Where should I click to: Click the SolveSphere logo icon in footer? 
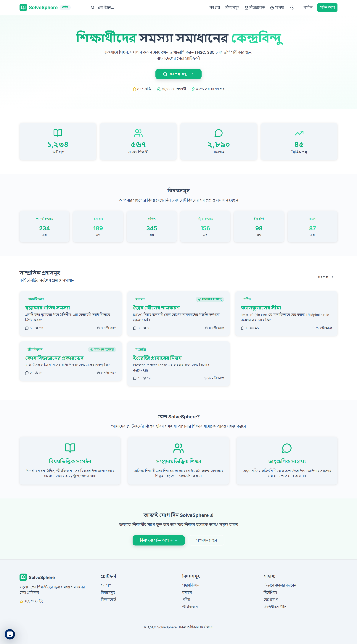pyautogui.click(x=23, y=577)
